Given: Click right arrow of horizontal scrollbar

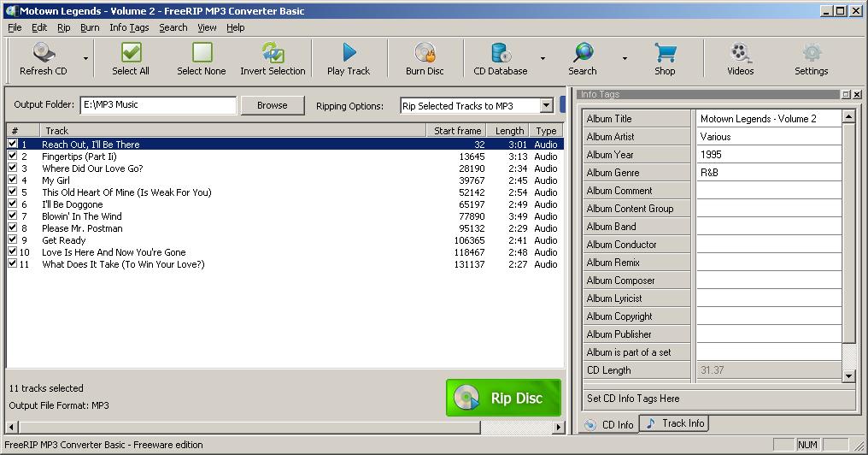Looking at the screenshot, I should coord(559,427).
